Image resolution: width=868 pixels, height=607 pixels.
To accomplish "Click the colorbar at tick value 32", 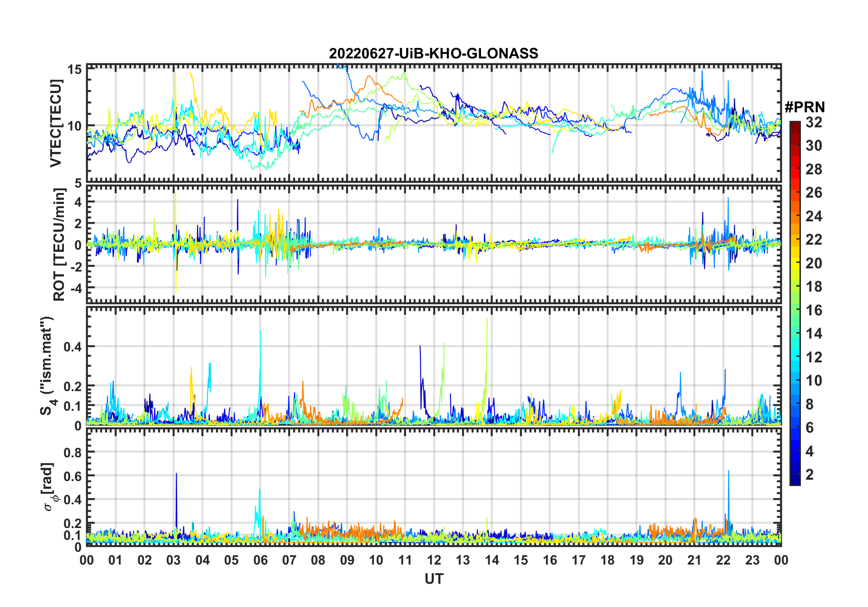I will point(795,122).
